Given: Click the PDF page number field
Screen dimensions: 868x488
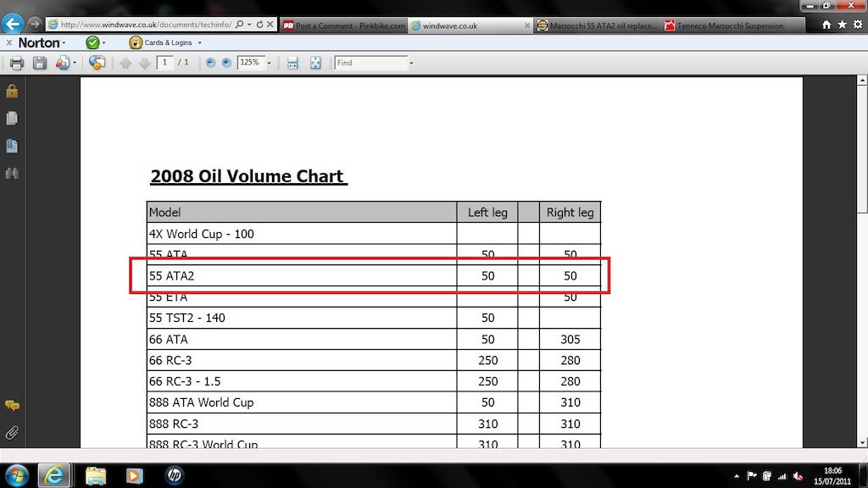Looking at the screenshot, I should click(164, 63).
